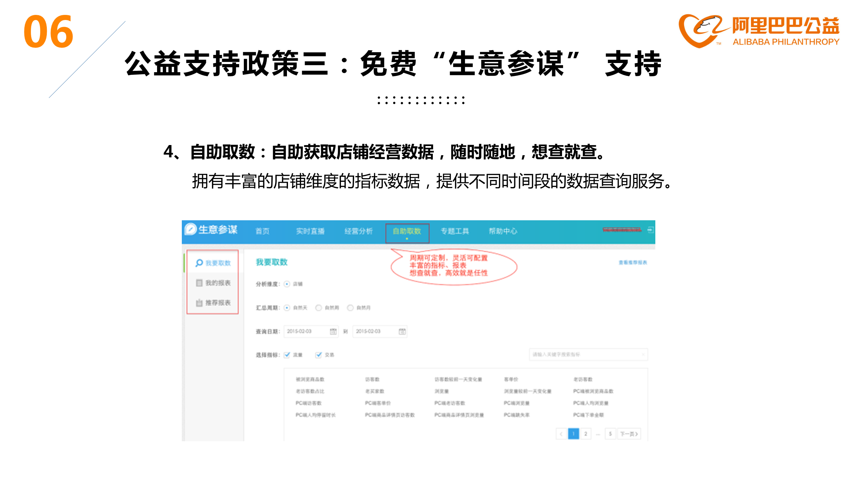Open the 帮助中心 tab
Screen dimensions: 868x488
pyautogui.click(x=503, y=231)
